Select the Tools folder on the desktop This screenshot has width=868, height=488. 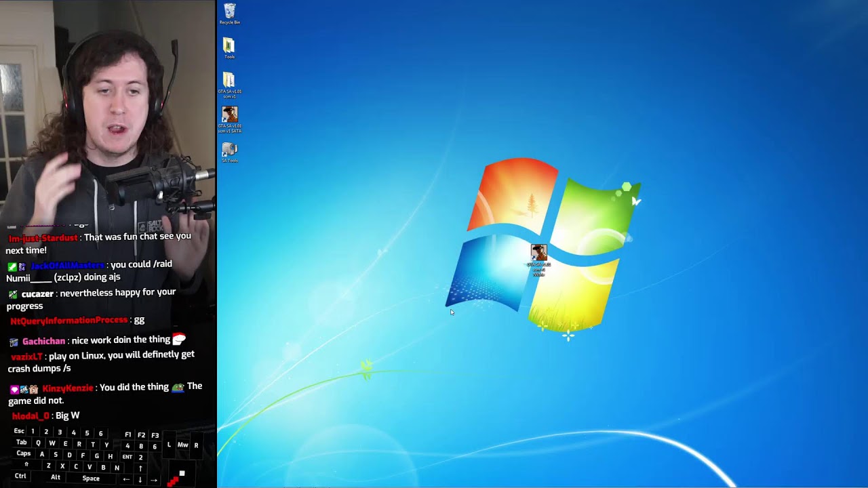(x=229, y=48)
